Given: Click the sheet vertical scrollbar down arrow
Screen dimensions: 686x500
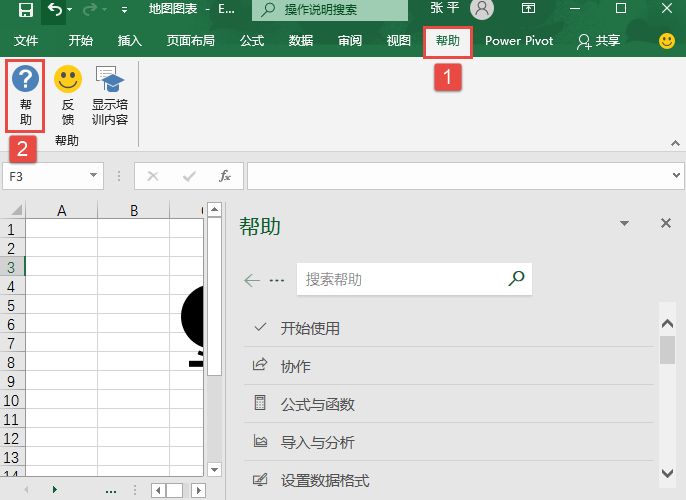Looking at the screenshot, I should (214, 470).
